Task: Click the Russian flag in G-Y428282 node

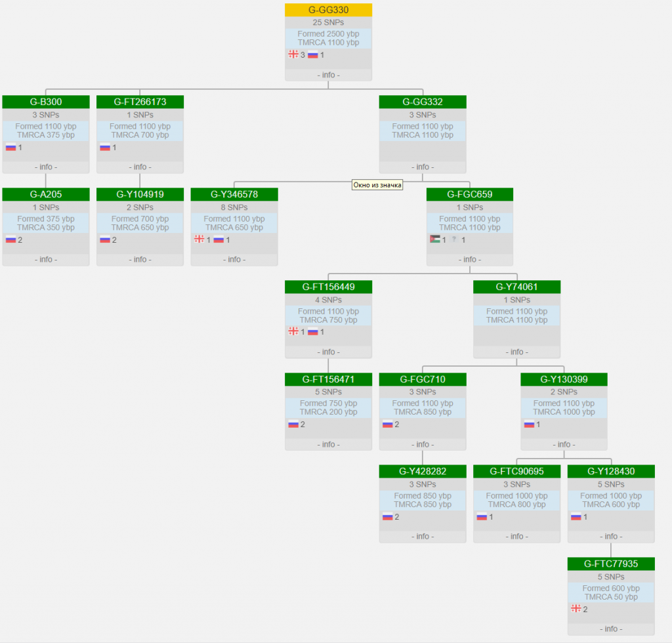Action: click(x=387, y=516)
